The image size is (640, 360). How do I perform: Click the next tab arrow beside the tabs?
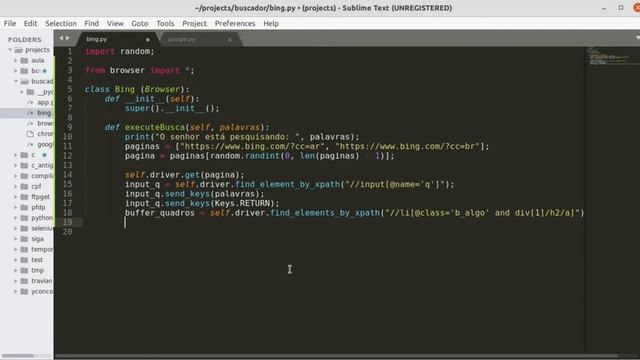pyautogui.click(x=68, y=38)
